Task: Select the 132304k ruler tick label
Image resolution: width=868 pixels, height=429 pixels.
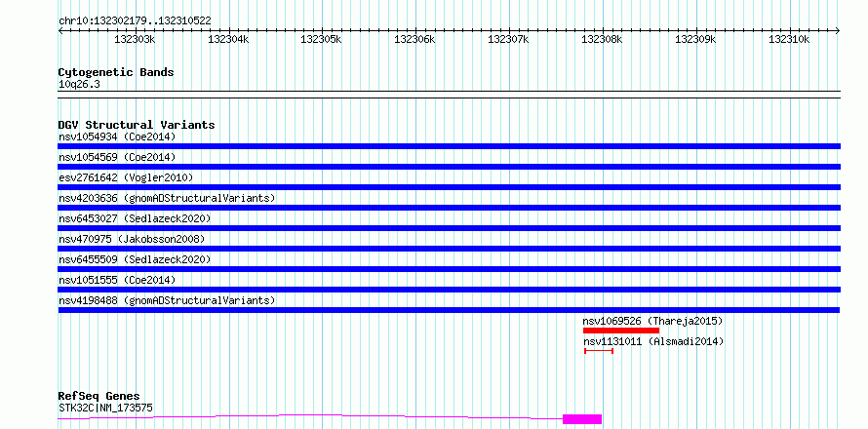Action: [228, 39]
